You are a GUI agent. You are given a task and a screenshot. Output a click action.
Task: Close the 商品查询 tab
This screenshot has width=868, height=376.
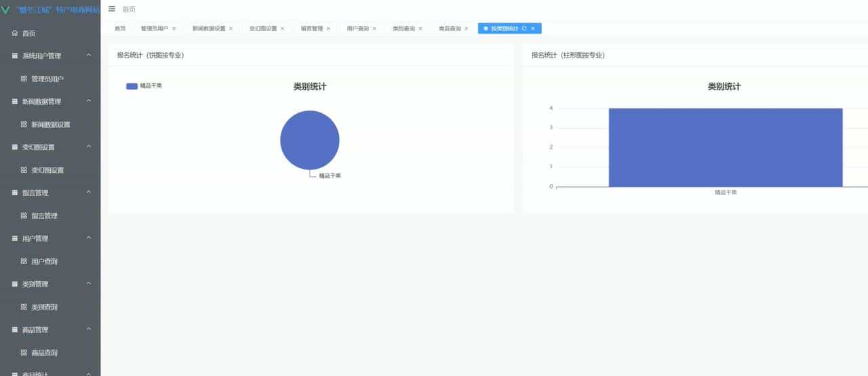tap(467, 28)
